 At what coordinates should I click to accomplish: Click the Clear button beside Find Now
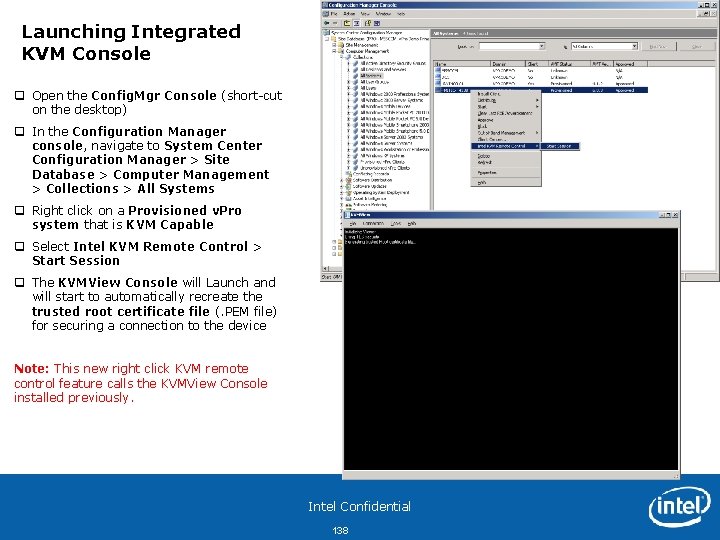click(697, 46)
